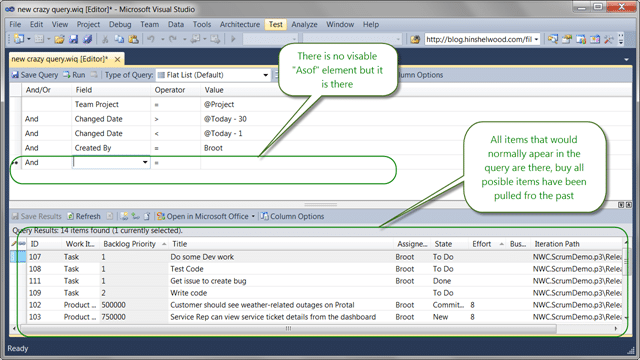Expand the URL combo box dropdown arrow
The width and height of the screenshot is (640, 360).
click(536, 39)
